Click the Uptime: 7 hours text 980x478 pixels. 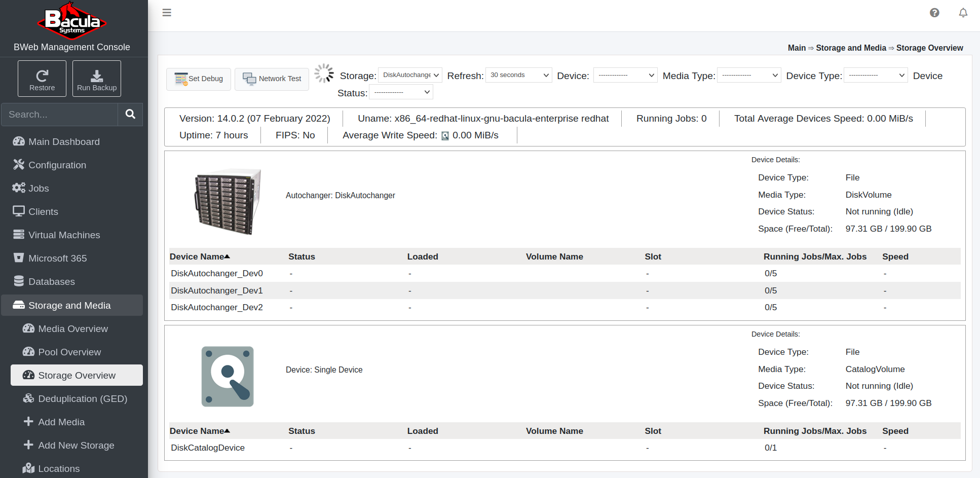[213, 135]
